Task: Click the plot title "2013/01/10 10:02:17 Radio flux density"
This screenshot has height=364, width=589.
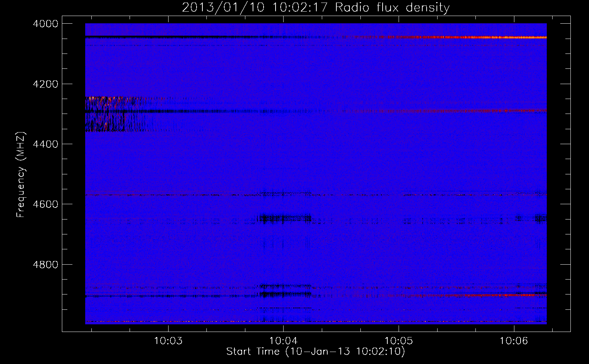Action: pyautogui.click(x=316, y=7)
